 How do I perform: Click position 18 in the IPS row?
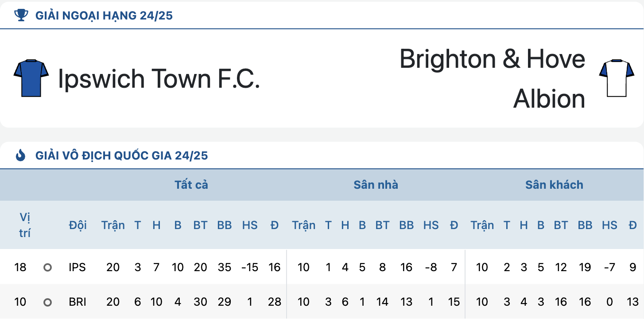(20, 267)
